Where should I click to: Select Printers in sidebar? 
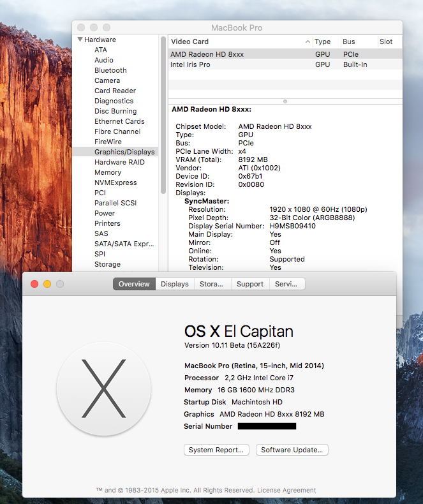coord(107,223)
